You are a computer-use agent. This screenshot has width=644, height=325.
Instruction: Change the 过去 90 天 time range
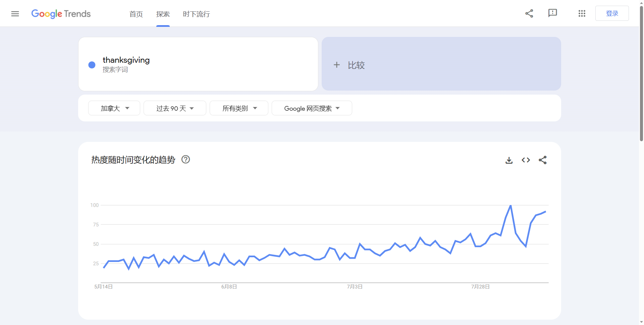coord(175,108)
